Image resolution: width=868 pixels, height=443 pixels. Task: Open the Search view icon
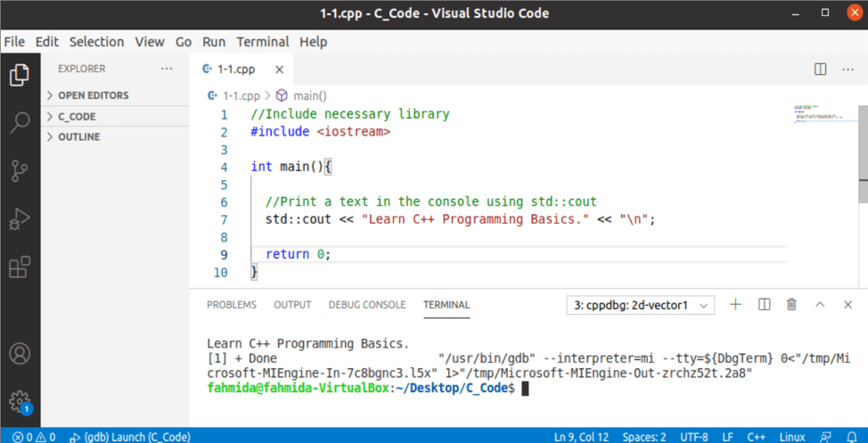(20, 123)
